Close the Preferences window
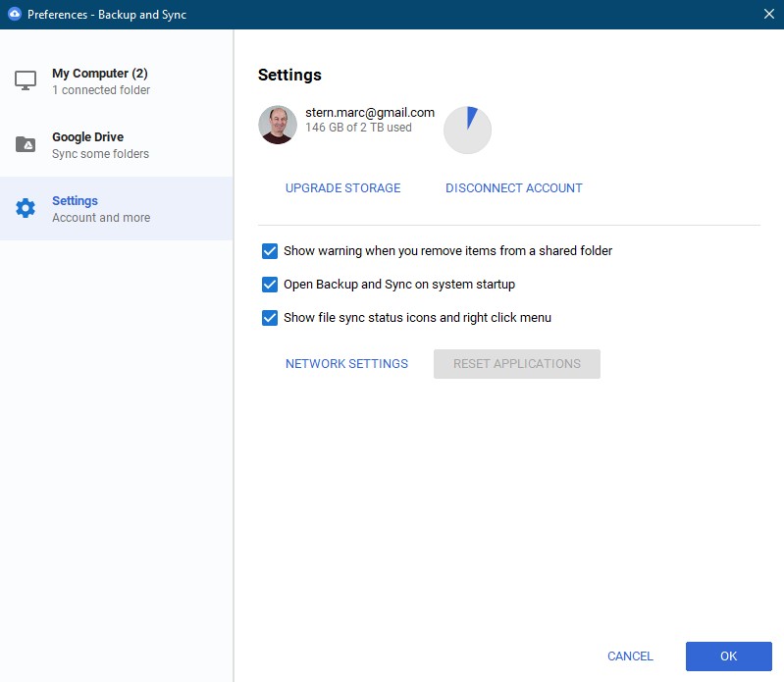 pos(769,14)
